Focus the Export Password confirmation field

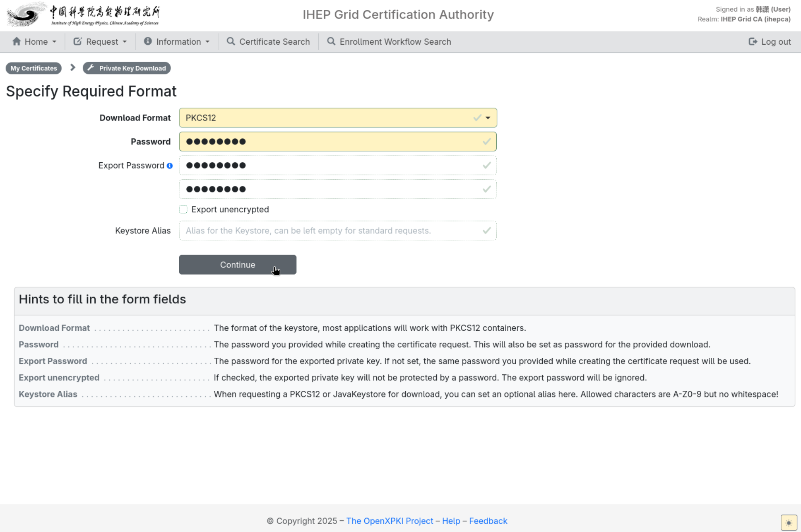click(x=338, y=189)
